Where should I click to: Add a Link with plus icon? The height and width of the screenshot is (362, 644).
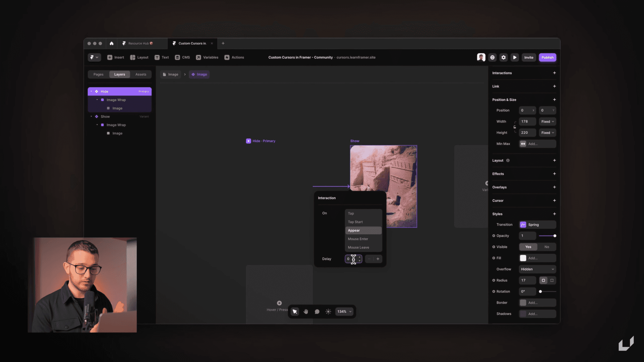click(554, 86)
